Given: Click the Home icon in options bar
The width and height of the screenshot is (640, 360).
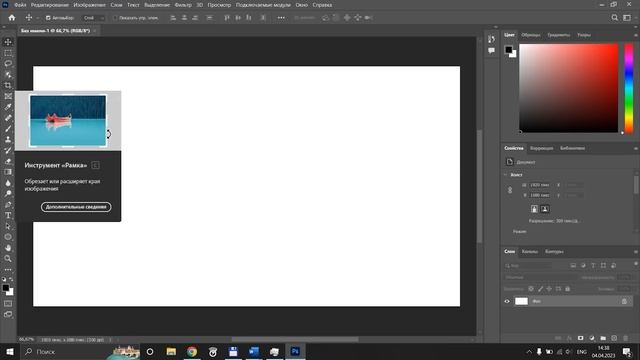Looking at the screenshot, I should point(12,18).
